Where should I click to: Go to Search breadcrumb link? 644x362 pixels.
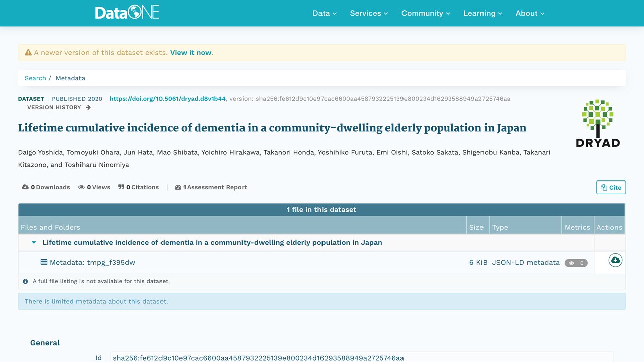pyautogui.click(x=35, y=78)
